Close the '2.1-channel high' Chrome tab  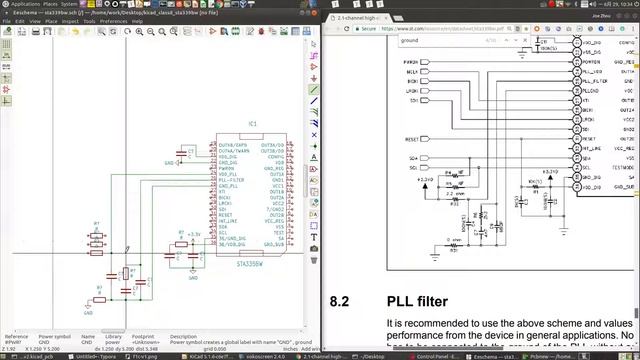(x=386, y=18)
